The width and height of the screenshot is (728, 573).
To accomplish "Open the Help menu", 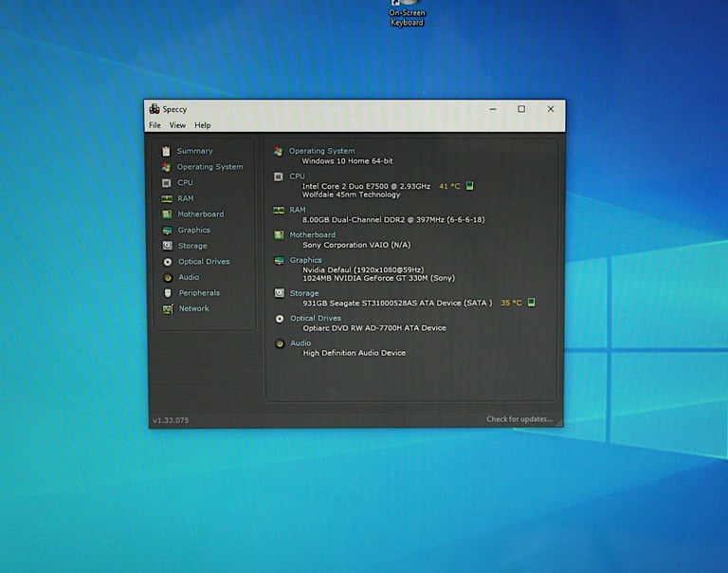I will click(x=203, y=125).
